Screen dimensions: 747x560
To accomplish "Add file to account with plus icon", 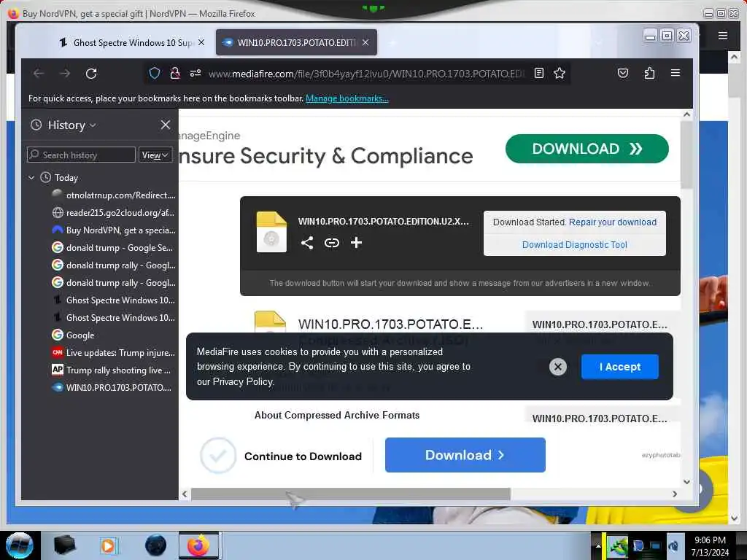I will [x=356, y=243].
